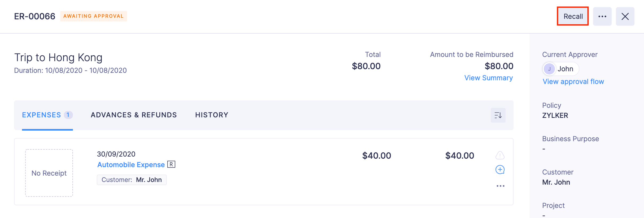Viewport: 644px width, 218px height.
Task: Click the Trip to Hong Kong title
Action: (x=58, y=57)
